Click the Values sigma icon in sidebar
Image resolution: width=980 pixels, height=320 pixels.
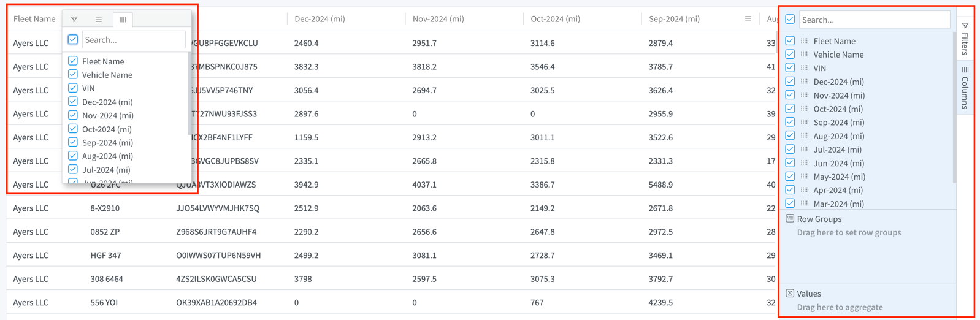coord(790,293)
